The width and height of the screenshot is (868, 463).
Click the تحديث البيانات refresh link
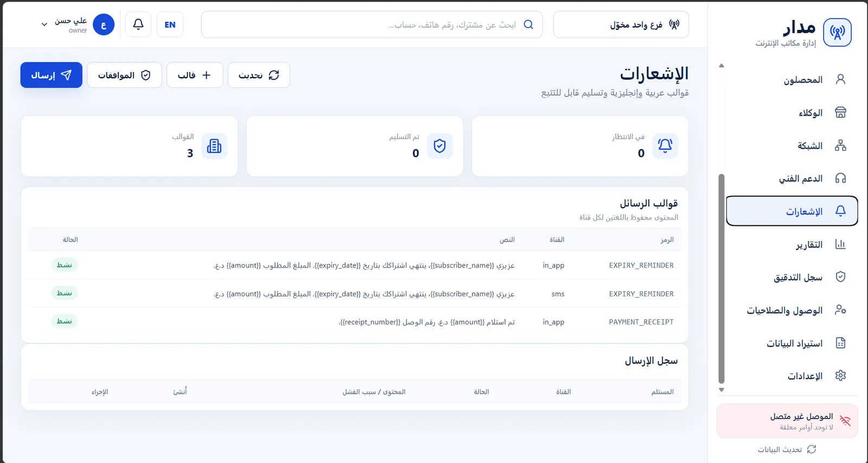tap(787, 449)
